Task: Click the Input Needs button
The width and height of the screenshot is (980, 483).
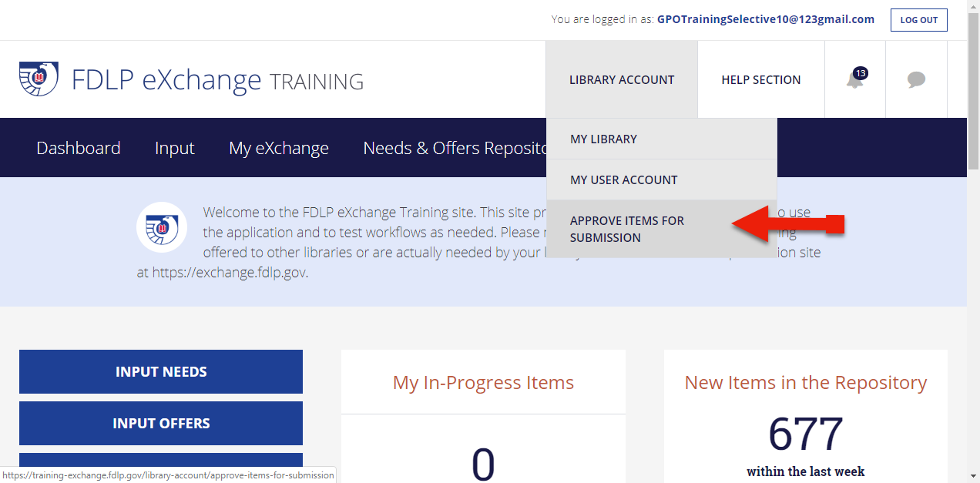Action: (161, 371)
